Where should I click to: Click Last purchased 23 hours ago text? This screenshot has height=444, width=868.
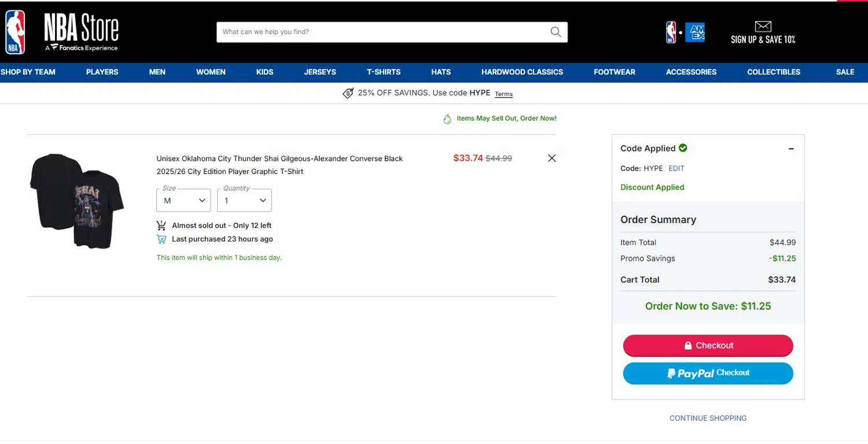click(x=222, y=239)
